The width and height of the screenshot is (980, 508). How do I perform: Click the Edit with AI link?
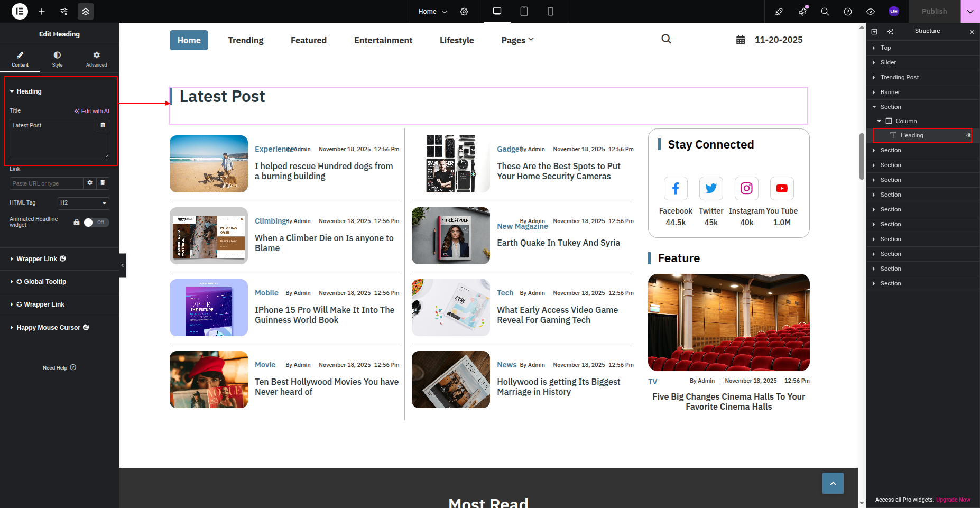pyautogui.click(x=92, y=111)
